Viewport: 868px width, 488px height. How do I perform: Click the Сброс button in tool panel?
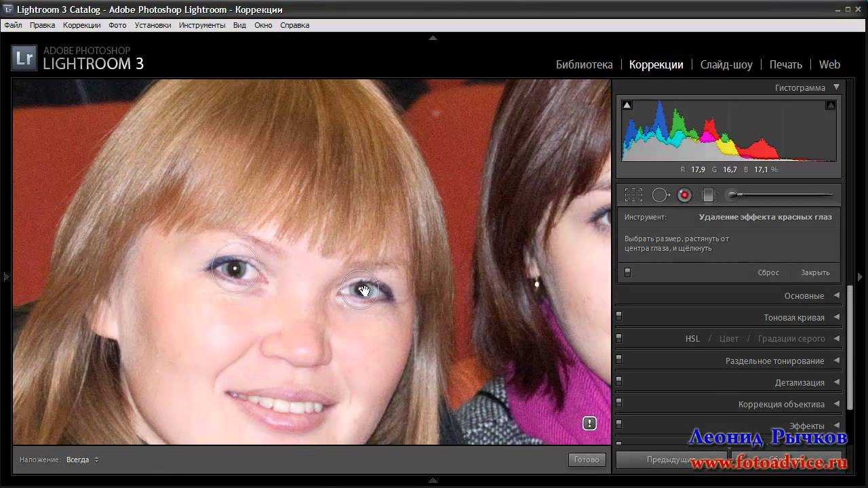coord(768,272)
